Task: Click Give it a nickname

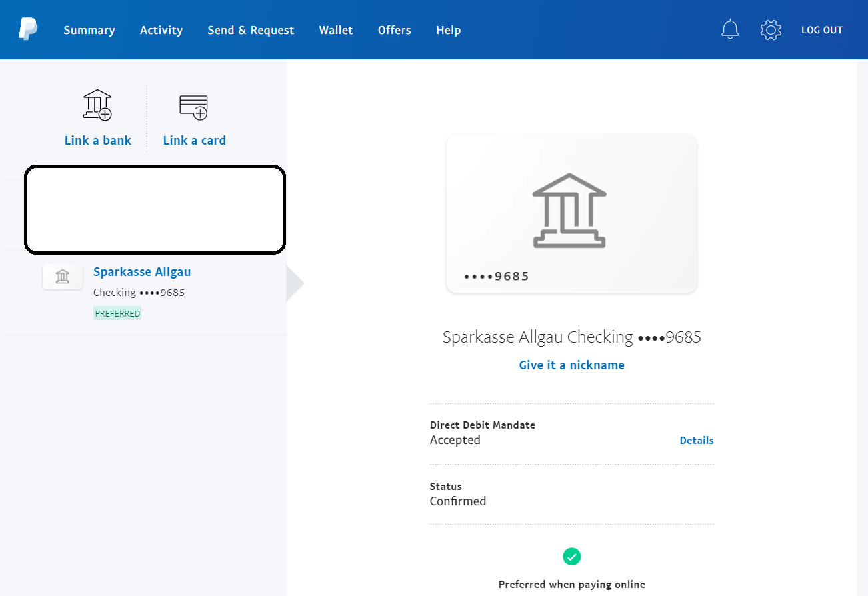Action: (572, 365)
